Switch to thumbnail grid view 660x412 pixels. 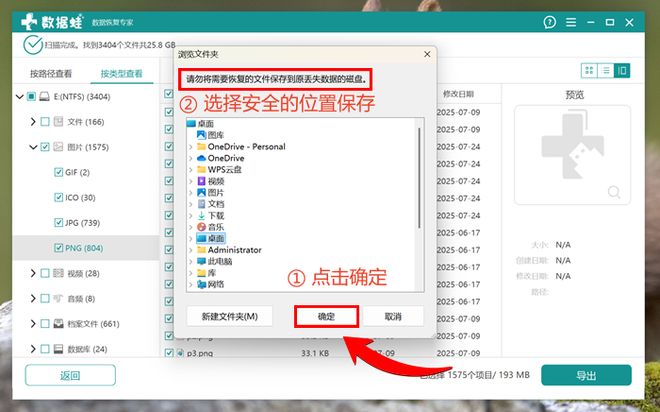pyautogui.click(x=589, y=71)
